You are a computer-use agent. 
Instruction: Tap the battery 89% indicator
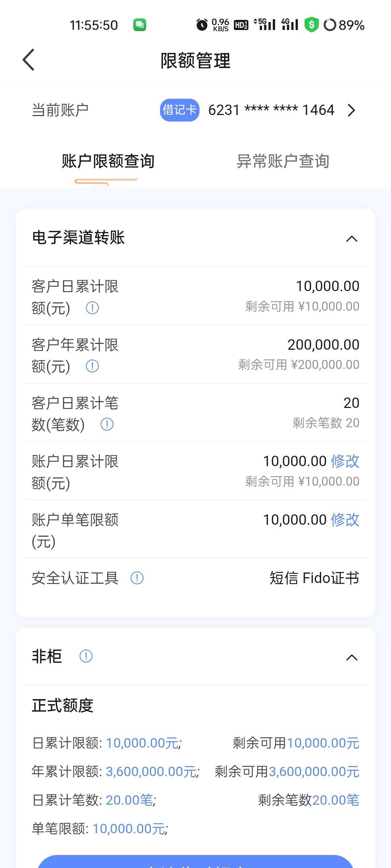(344, 25)
